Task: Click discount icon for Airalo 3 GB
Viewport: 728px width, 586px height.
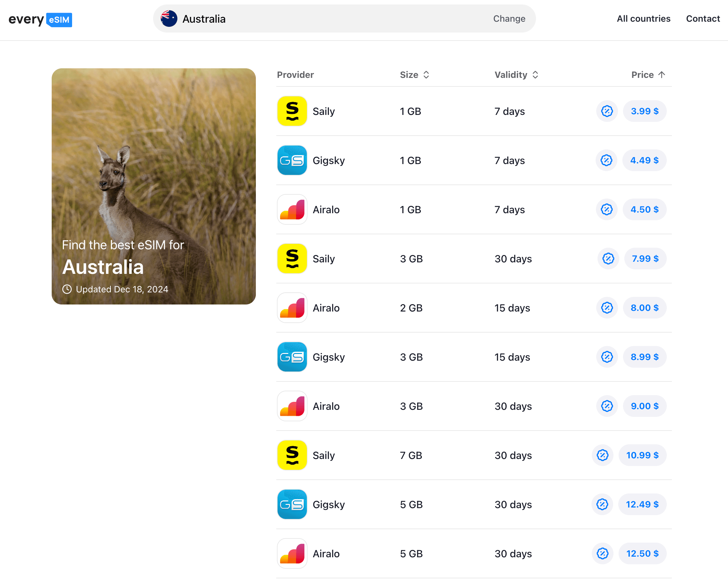Action: pyautogui.click(x=607, y=406)
